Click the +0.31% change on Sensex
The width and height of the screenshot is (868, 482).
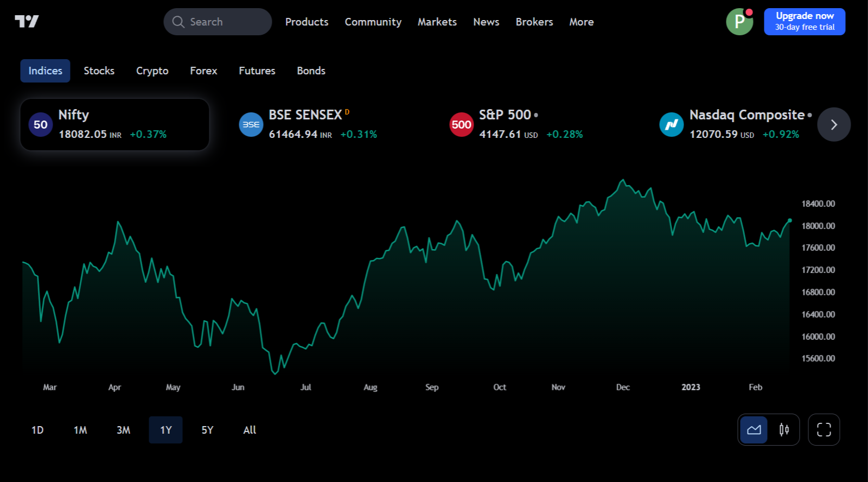pos(359,134)
